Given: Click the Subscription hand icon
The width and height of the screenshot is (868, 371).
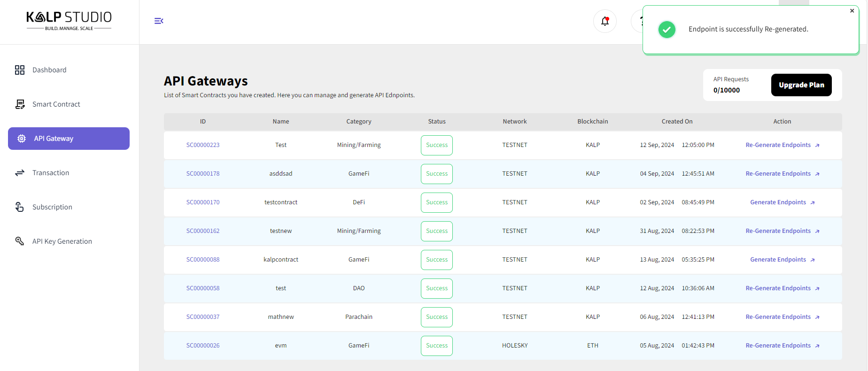Looking at the screenshot, I should [20, 207].
